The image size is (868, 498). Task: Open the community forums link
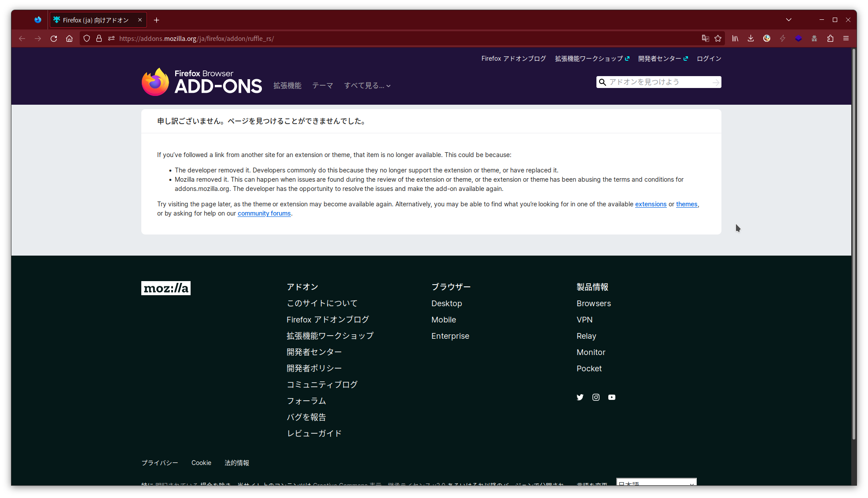(264, 213)
